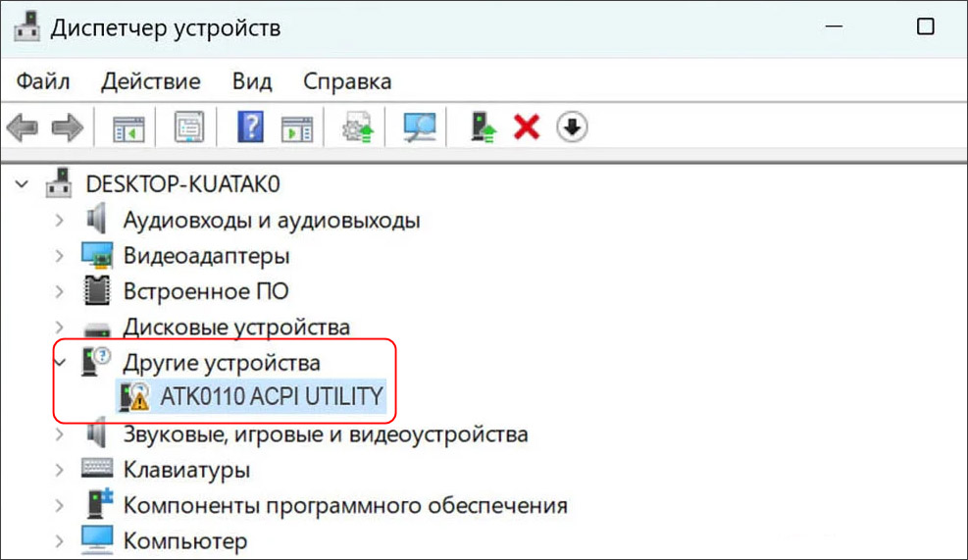
Task: Select the Встроенное ПО label
Action: (x=206, y=291)
